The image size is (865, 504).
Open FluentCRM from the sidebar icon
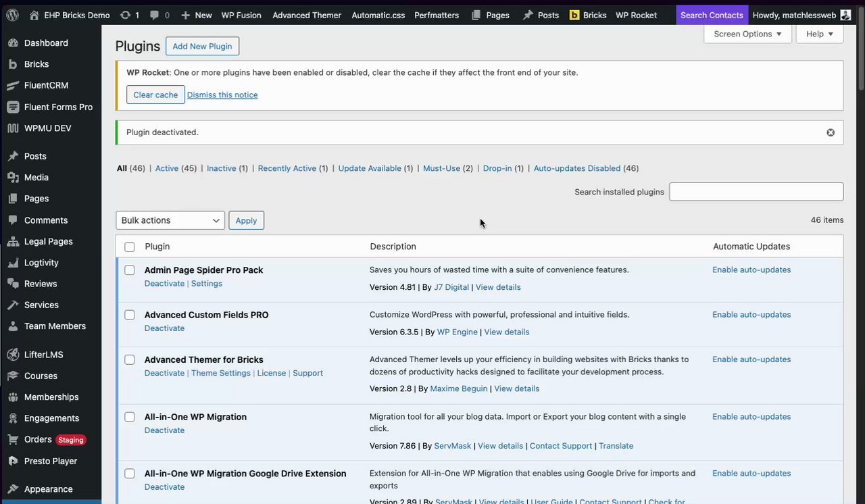(12, 86)
